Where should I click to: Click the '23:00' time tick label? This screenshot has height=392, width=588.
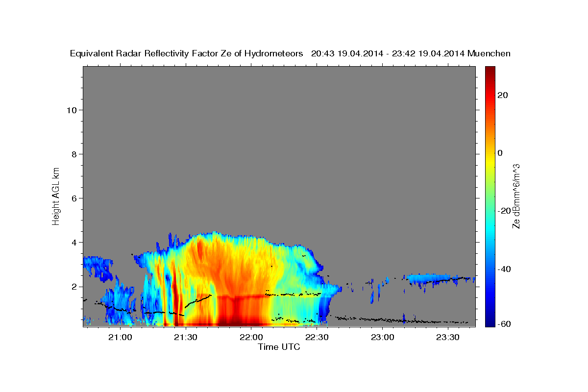[383, 337]
